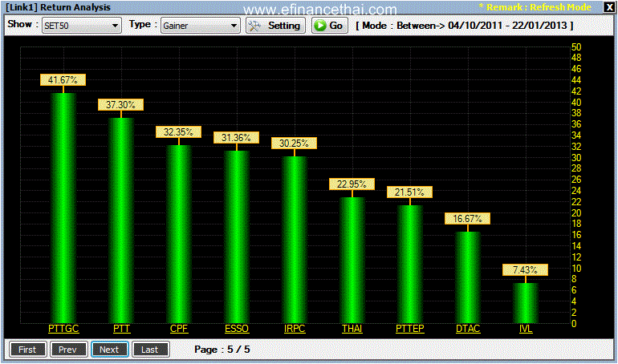Viewport: 618px width, 364px height.
Task: Click the 30.25% value label
Action: pos(294,144)
